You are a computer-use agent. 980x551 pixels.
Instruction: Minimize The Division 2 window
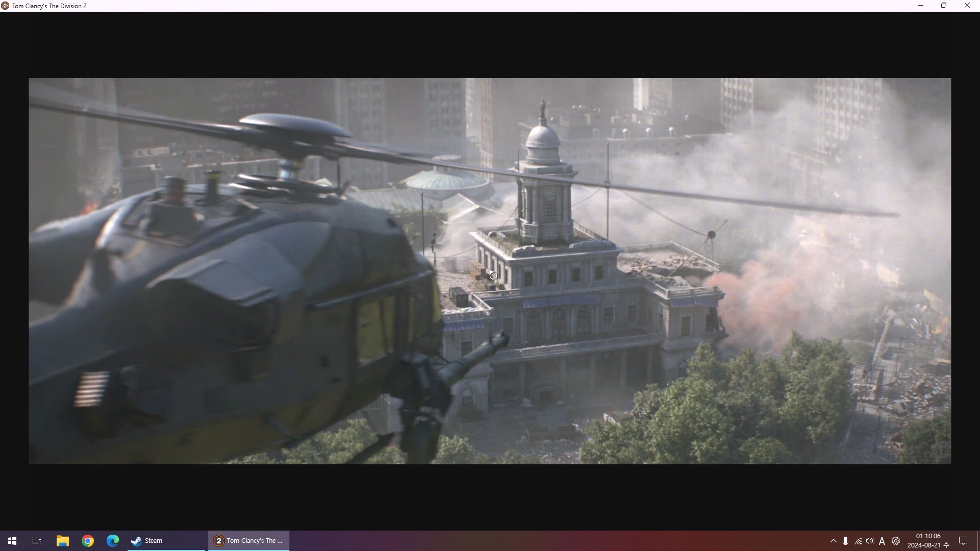(x=921, y=6)
